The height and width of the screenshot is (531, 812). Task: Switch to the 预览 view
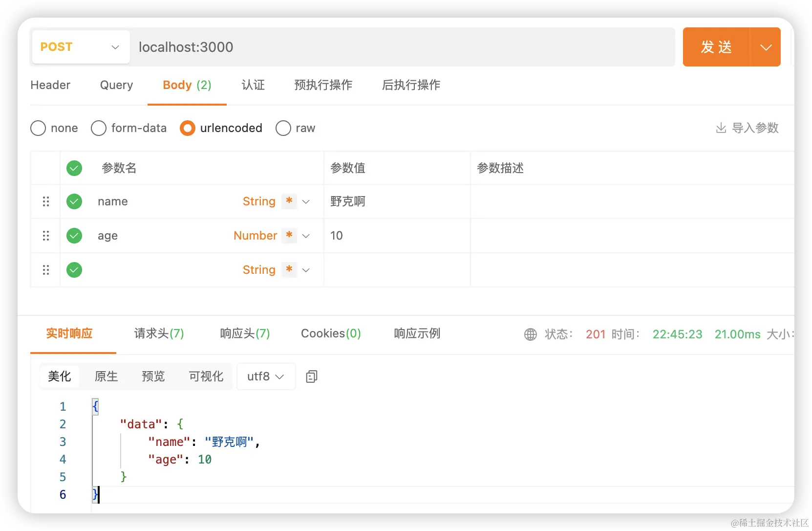[x=153, y=376]
